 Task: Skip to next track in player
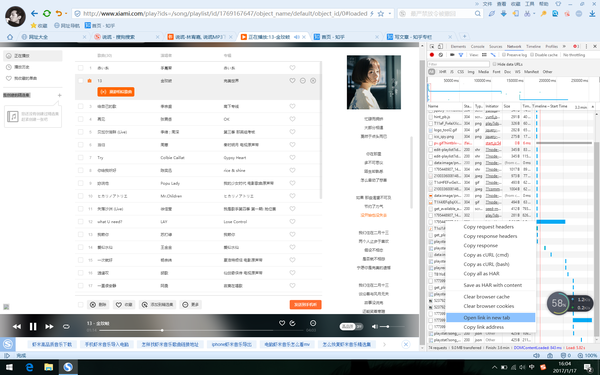(x=49, y=326)
